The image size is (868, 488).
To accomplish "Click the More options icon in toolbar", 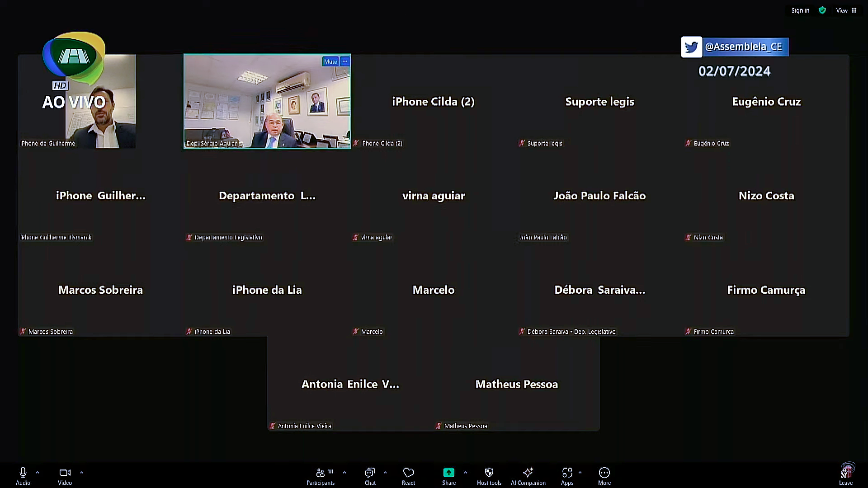I will point(604,473).
